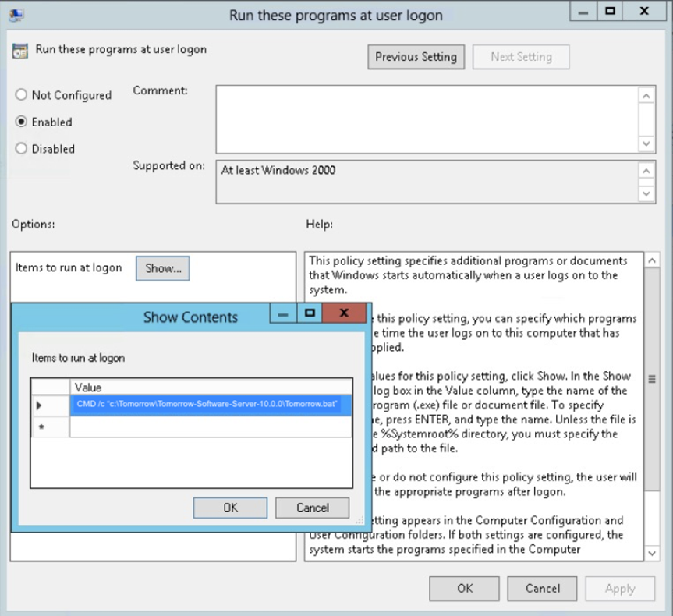This screenshot has width=673, height=616.
Task: Choose the Disabled radio option
Action: coord(22,149)
